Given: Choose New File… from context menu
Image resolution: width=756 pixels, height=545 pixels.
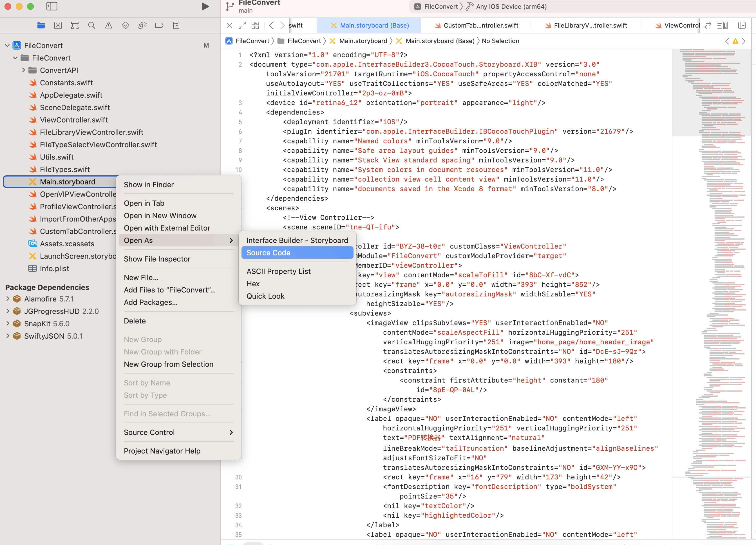Looking at the screenshot, I should coord(178,277).
